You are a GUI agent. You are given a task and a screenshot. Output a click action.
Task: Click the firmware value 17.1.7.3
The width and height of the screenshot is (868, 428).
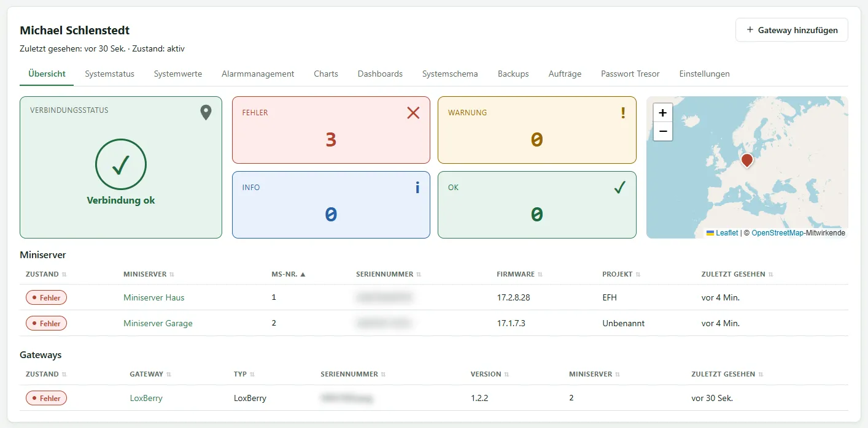point(511,323)
